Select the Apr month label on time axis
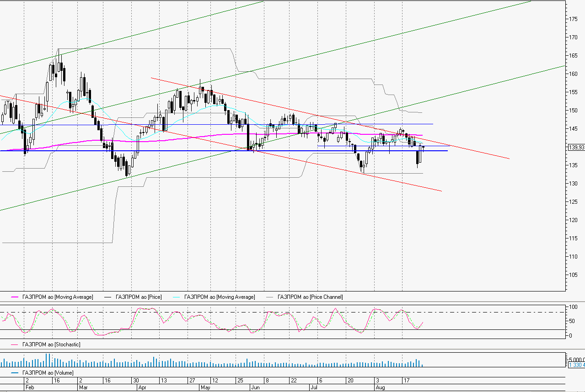This screenshot has width=585, height=392. click(x=142, y=387)
